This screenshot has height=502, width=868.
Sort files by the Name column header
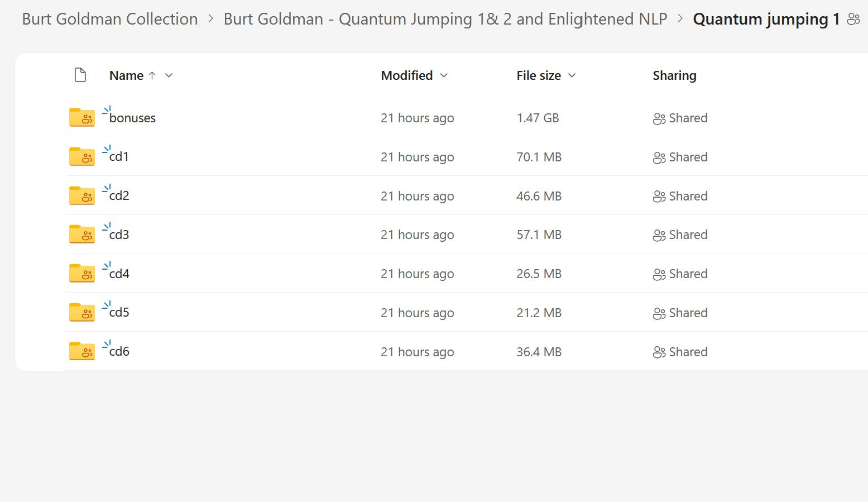point(126,75)
